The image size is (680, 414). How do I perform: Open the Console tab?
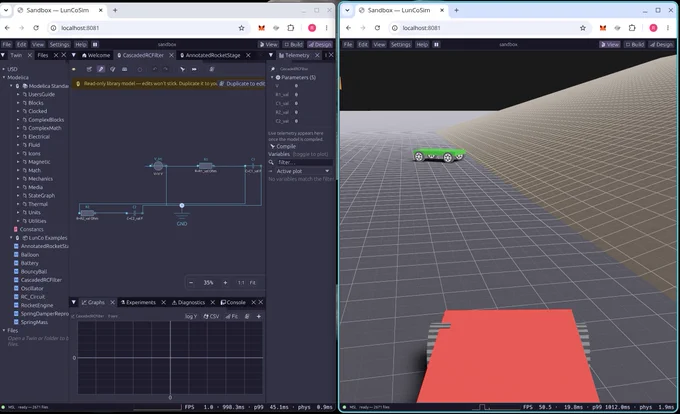pyautogui.click(x=233, y=302)
